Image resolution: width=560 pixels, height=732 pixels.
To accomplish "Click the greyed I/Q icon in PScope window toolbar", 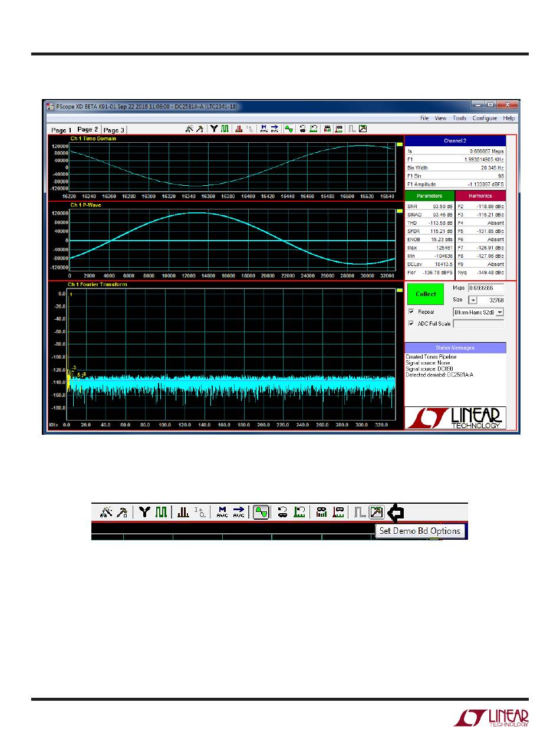I will pyautogui.click(x=250, y=129).
